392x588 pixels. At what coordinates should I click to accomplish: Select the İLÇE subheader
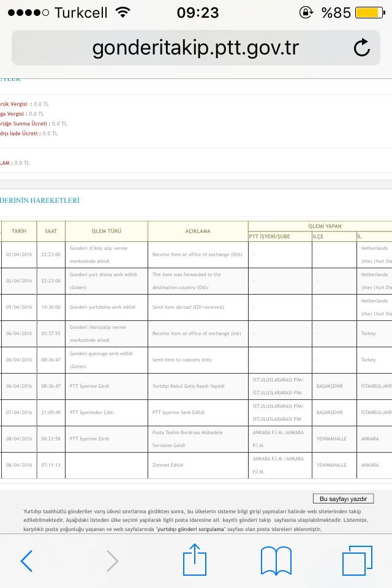point(334,236)
